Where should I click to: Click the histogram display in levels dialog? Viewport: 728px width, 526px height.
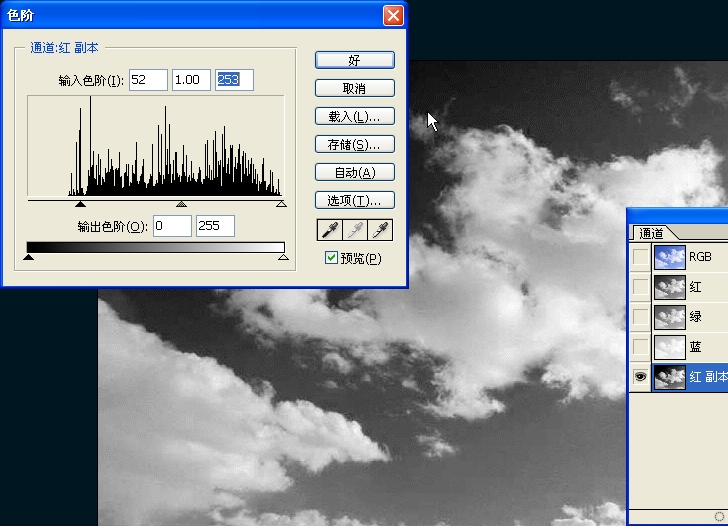coord(156,146)
